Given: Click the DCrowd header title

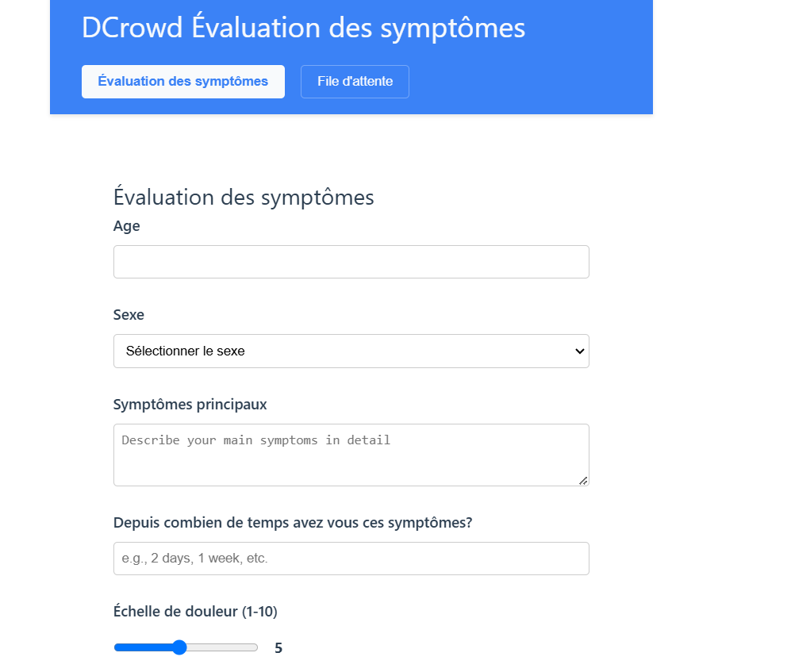Looking at the screenshot, I should (302, 27).
